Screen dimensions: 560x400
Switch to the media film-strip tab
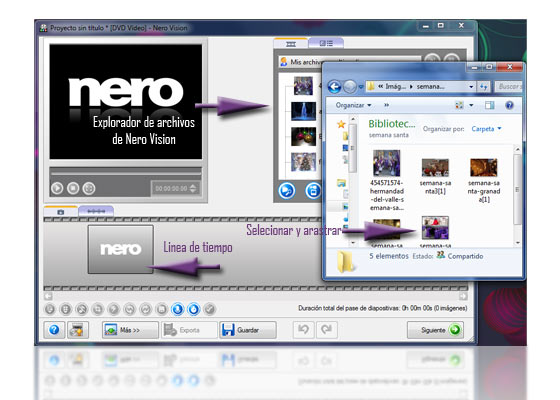291,44
